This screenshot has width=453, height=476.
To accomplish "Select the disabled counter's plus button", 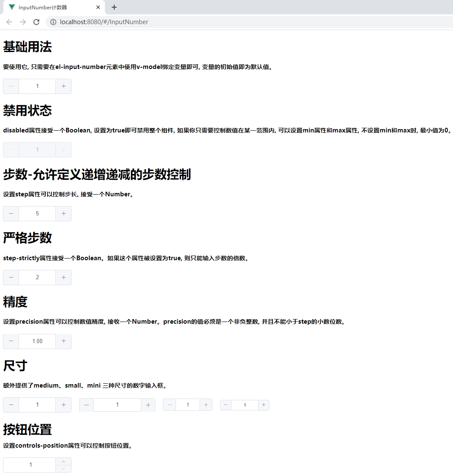I will (x=63, y=149).
